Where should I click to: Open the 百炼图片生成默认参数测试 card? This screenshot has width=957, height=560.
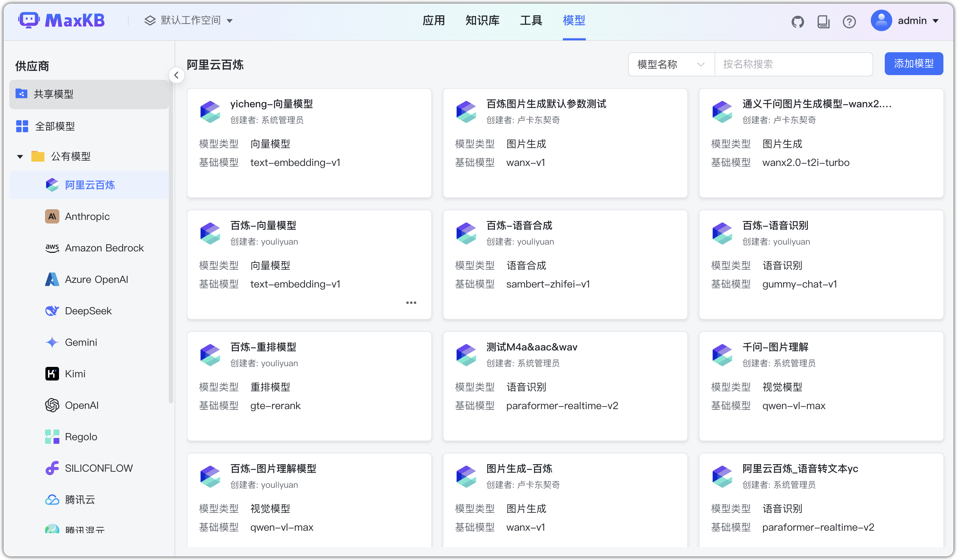pos(565,143)
